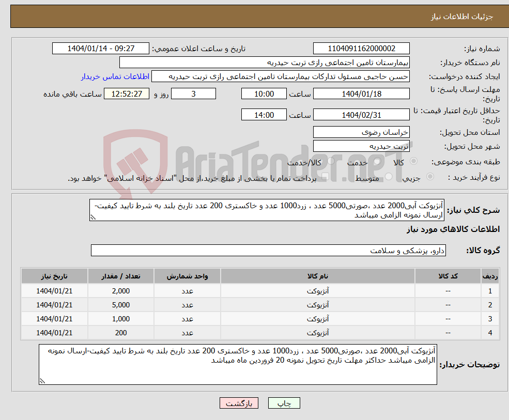Click the response deadline date 1404/01/18
The height and width of the screenshot is (420, 509).
361,94
